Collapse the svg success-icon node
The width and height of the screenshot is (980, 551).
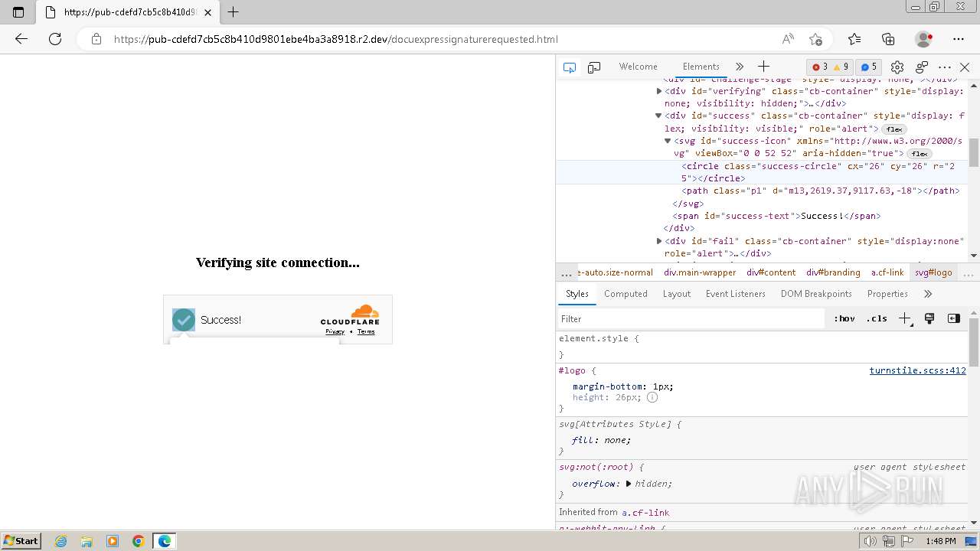point(668,141)
